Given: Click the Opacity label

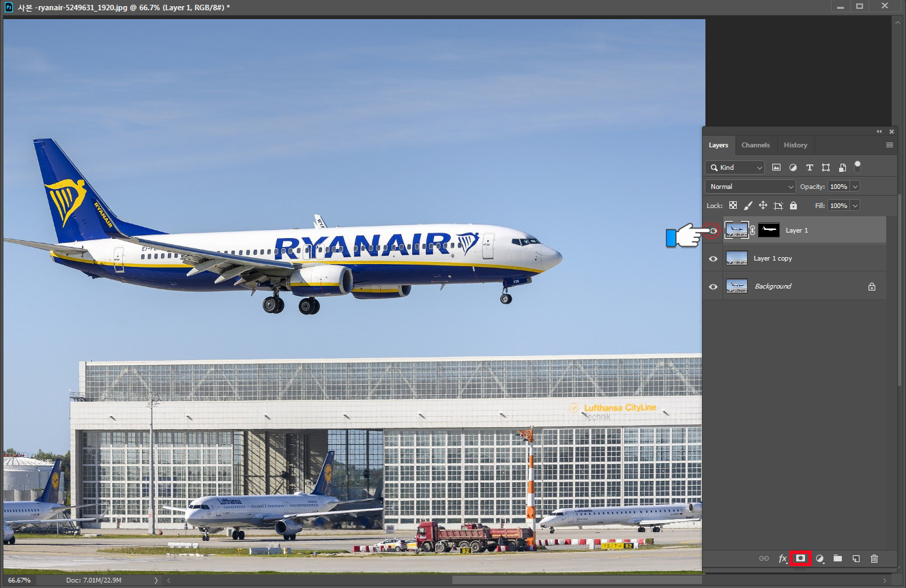Looking at the screenshot, I should pyautogui.click(x=813, y=186).
